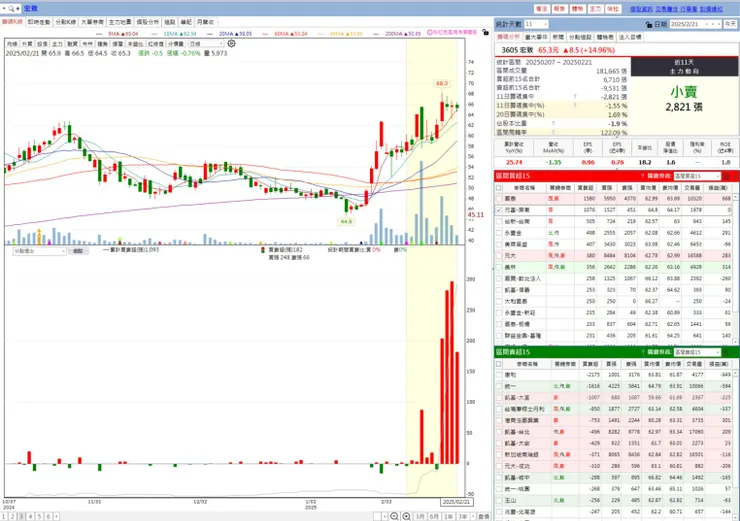Click the magnifier search icon beside stock name
The image size is (740, 521).
11,8
